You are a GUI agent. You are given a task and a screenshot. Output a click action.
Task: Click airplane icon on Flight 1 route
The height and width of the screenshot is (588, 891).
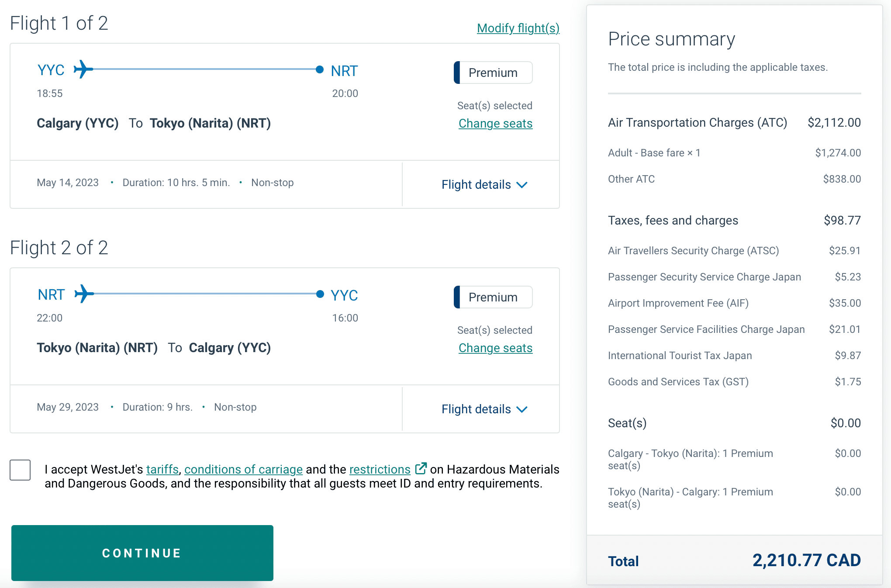83,69
